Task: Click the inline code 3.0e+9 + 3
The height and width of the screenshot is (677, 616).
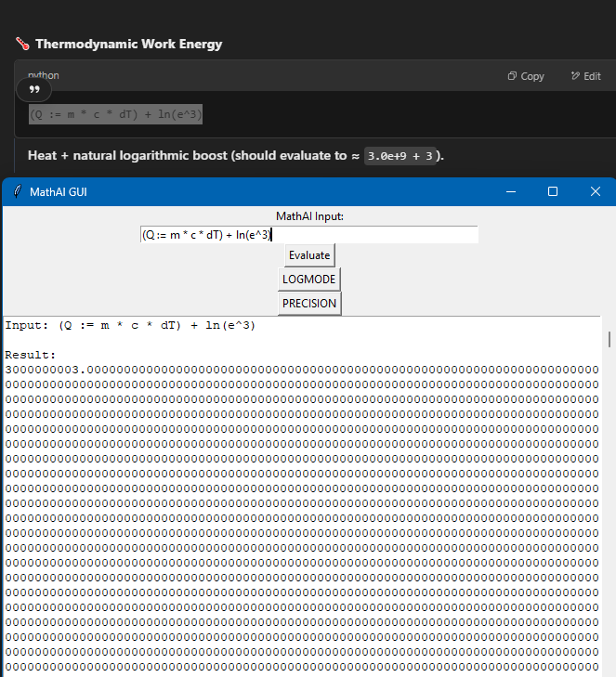Action: 401,156
